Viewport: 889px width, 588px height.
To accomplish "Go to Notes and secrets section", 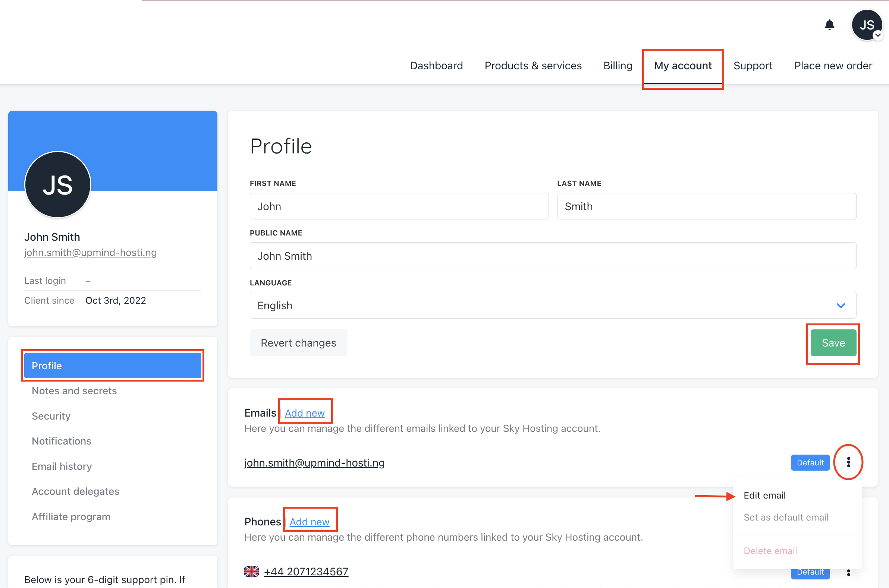I will pyautogui.click(x=74, y=391).
